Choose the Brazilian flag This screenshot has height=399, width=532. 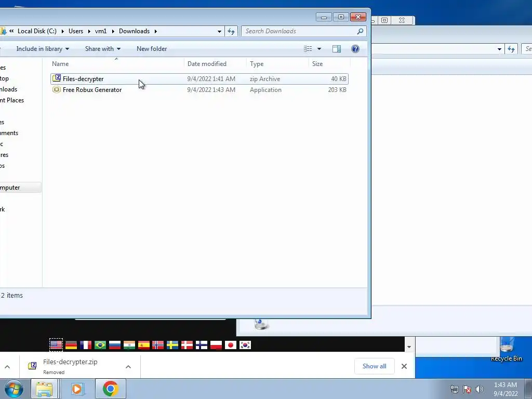point(100,345)
